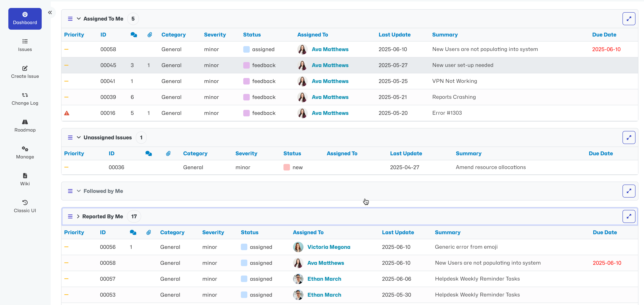
Task: Collapse the Unassigned Issues section
Action: tap(79, 137)
